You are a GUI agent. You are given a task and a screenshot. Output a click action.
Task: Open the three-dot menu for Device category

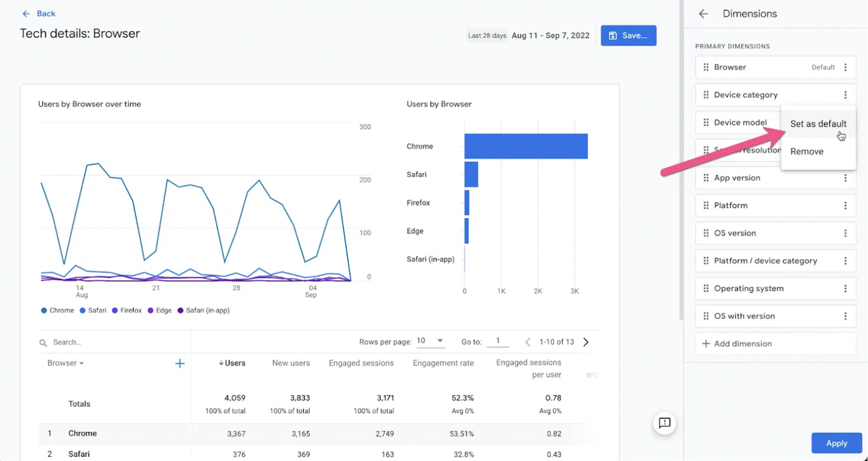(x=845, y=95)
